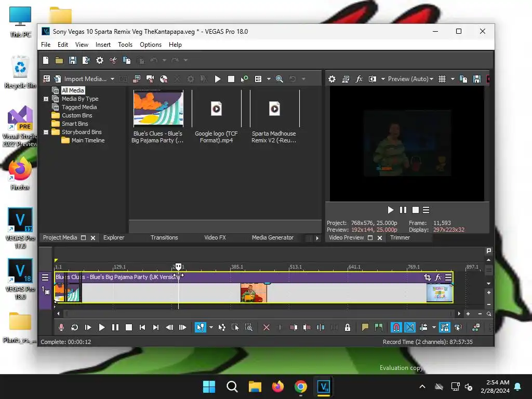
Task: Open Views dropdown arrow in Project Media
Action: pos(269,79)
